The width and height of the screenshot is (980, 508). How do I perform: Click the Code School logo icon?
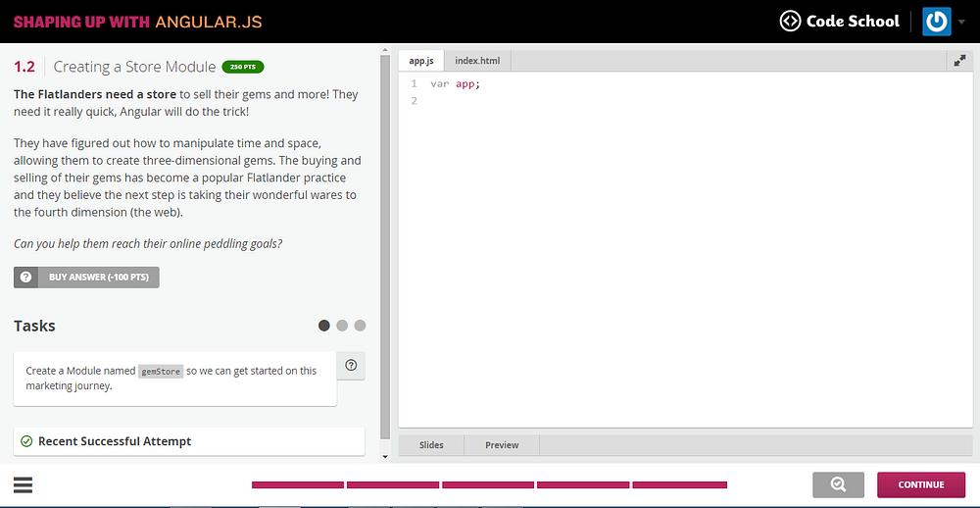(790, 22)
